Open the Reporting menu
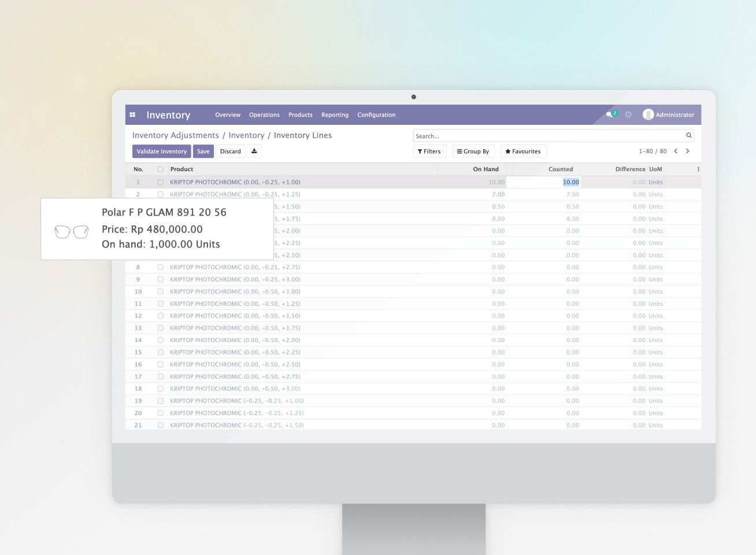Screen dimensions: 756x555 [335, 114]
